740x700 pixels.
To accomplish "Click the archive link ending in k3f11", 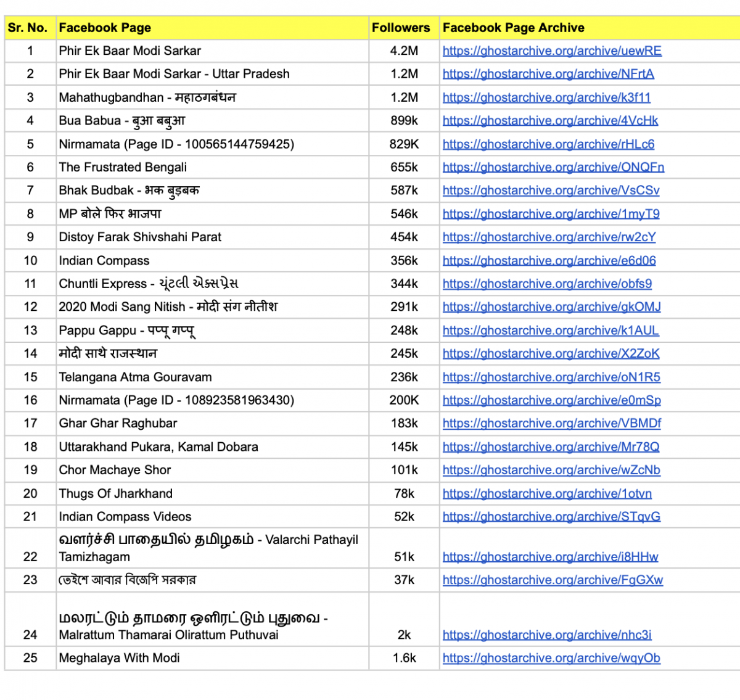I will point(546,97).
